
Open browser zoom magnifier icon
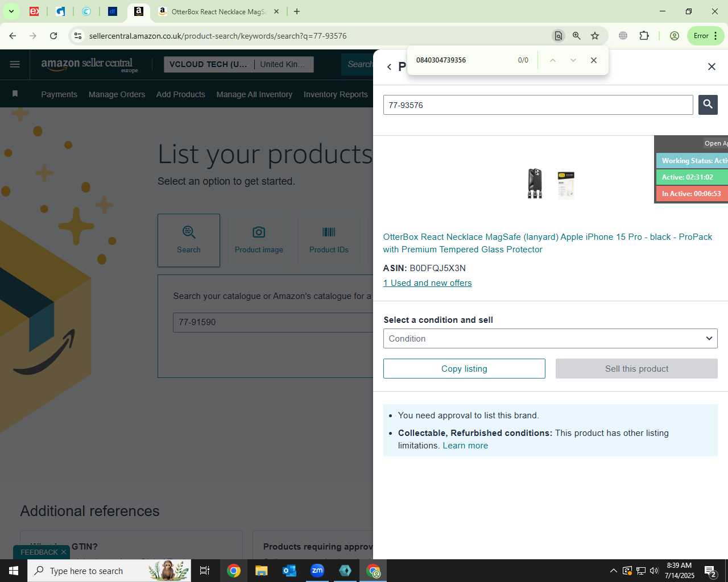coord(577,36)
